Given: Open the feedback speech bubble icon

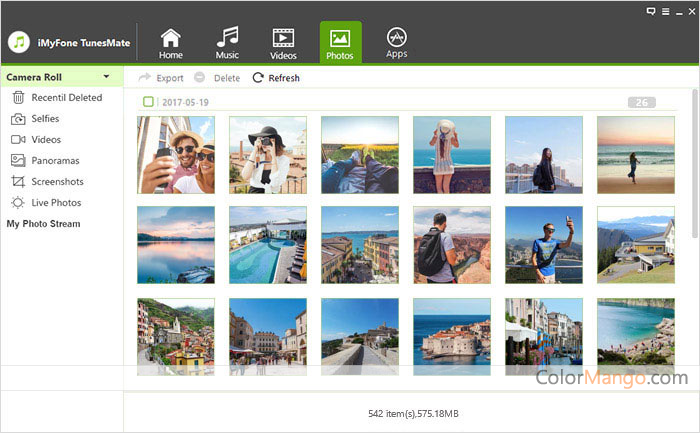Looking at the screenshot, I should 652,10.
